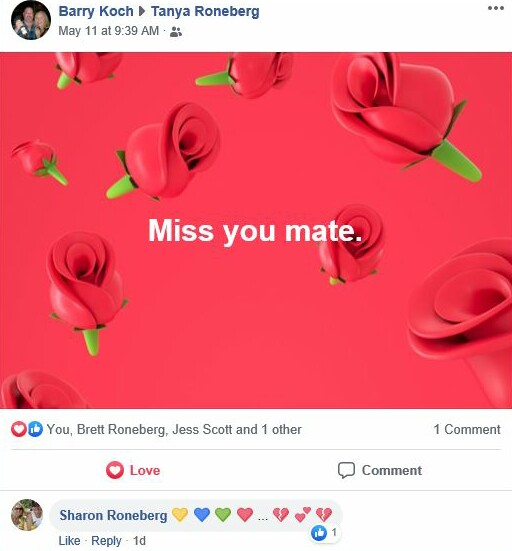Viewport: 512px width, 551px height.
Task: Open Sharon Roneberg's profile name
Action: click(113, 516)
